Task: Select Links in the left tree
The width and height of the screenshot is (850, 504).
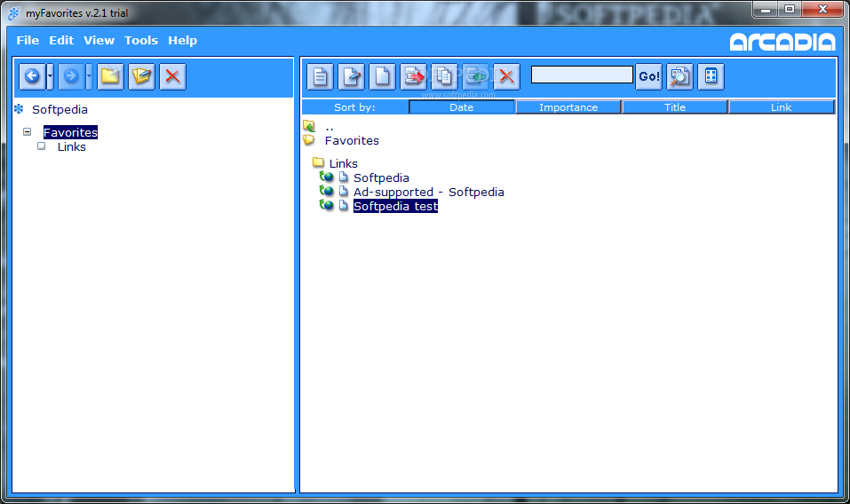Action: 72,146
